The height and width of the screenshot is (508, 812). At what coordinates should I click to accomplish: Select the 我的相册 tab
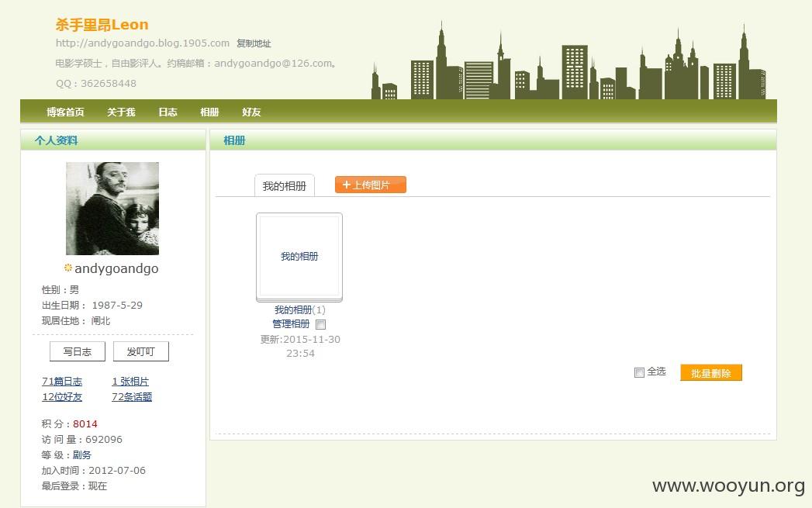[285, 186]
